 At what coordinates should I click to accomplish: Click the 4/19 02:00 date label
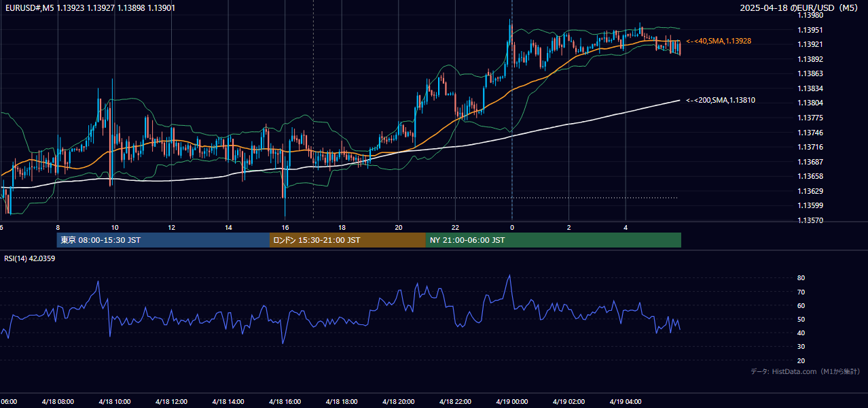[568, 401]
